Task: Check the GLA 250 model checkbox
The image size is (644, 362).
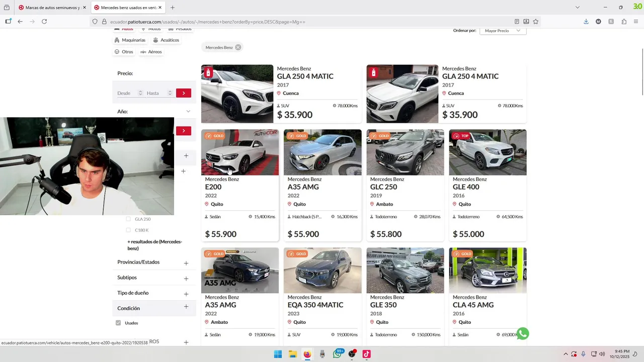Action: pyautogui.click(x=128, y=219)
